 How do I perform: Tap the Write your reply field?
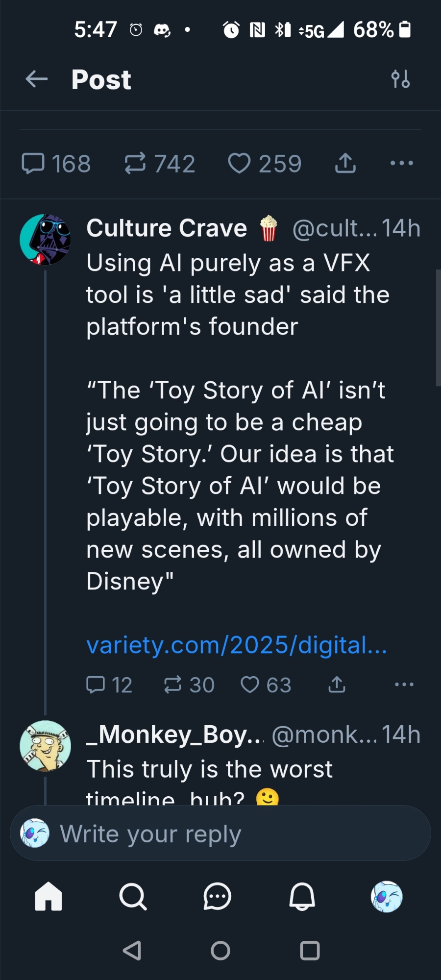pos(220,833)
